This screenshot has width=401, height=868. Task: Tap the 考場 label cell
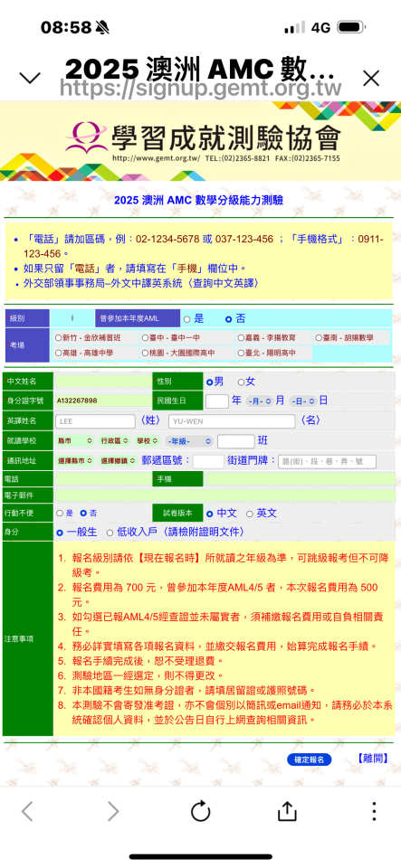coord(28,345)
